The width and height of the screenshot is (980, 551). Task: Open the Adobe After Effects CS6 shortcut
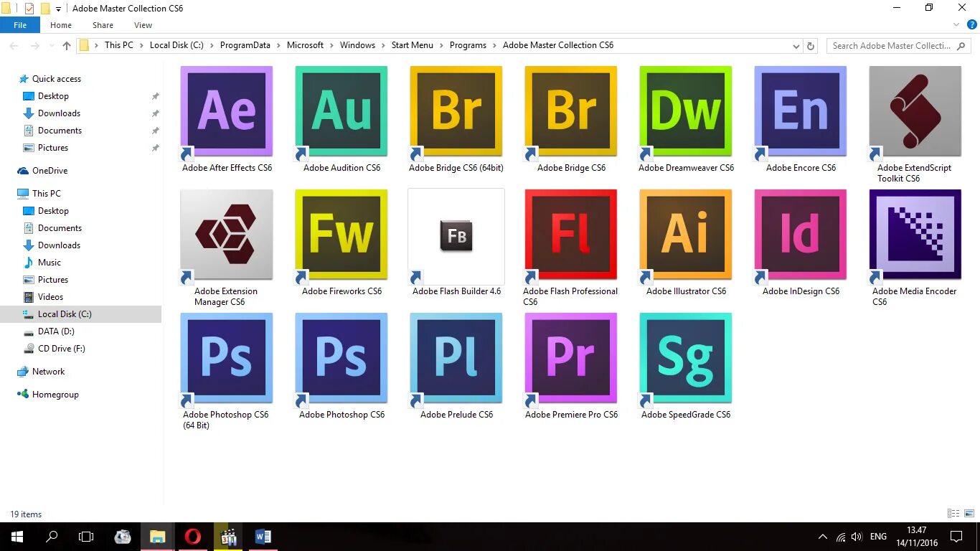(227, 111)
